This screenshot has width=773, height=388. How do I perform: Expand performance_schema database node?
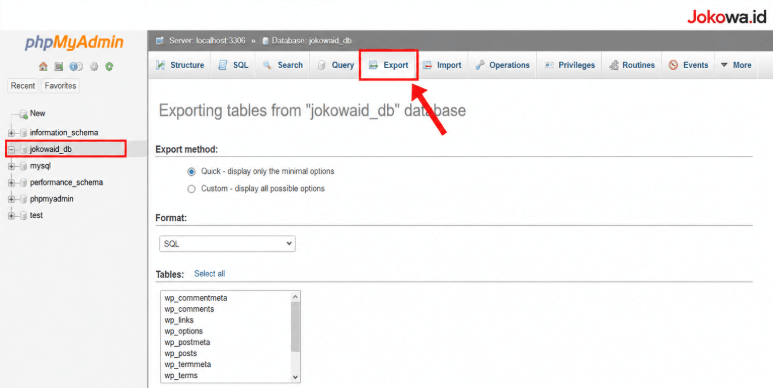(11, 182)
